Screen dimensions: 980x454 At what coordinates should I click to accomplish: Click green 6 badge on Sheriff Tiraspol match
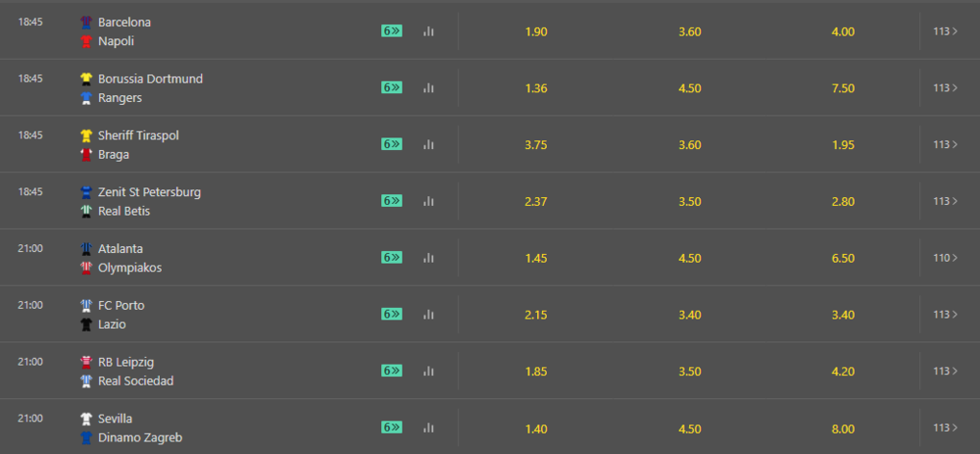tap(392, 144)
